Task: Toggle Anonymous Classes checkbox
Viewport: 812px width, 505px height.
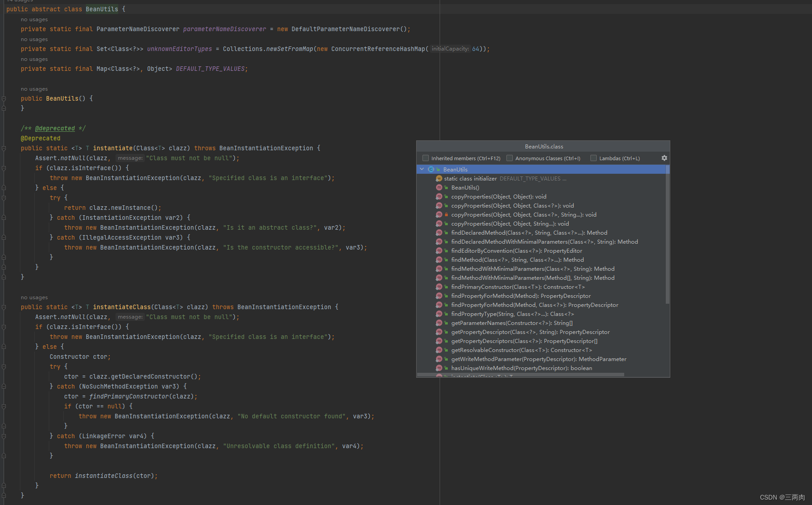Action: [510, 158]
